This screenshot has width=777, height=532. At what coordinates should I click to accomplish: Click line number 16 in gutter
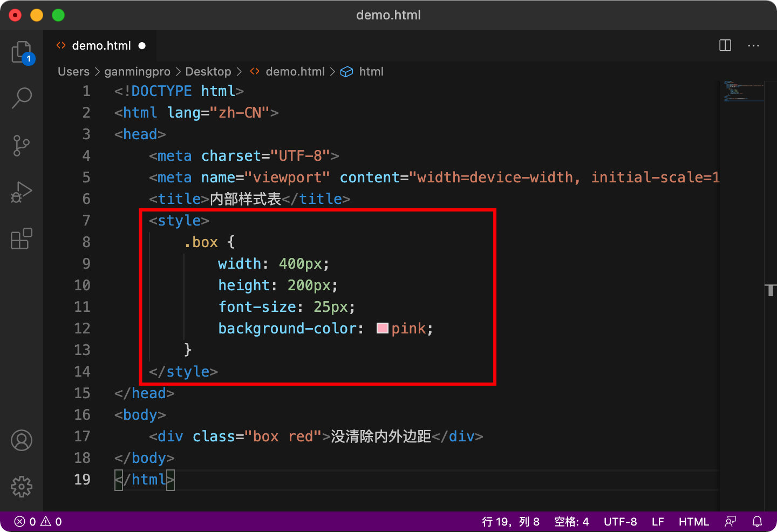(82, 415)
